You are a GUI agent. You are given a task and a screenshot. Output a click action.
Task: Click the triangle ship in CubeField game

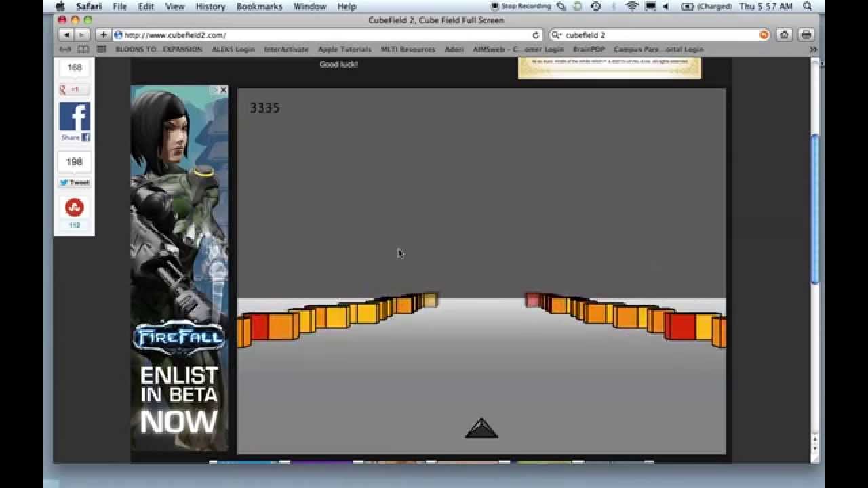[481, 428]
